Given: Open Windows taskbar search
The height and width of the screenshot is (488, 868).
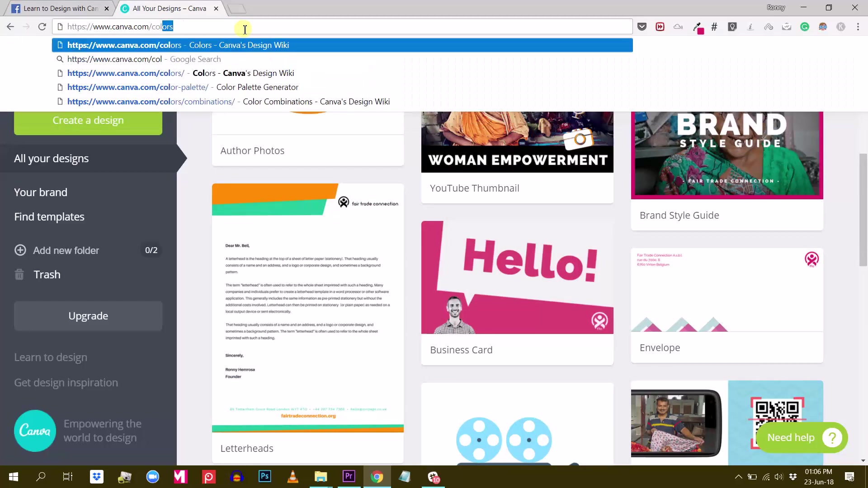Looking at the screenshot, I should tap(41, 477).
